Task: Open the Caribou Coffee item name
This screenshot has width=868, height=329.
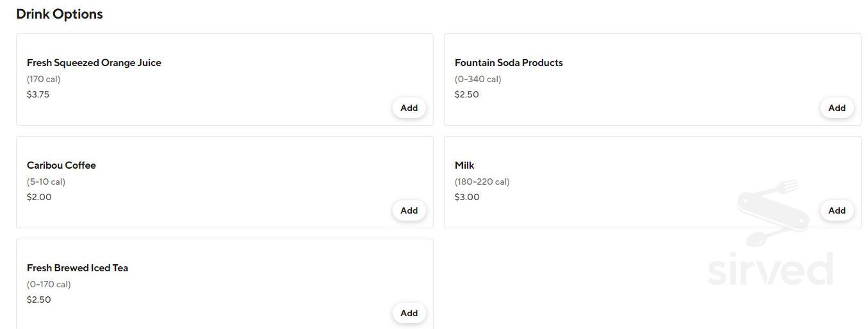Action: (x=61, y=165)
